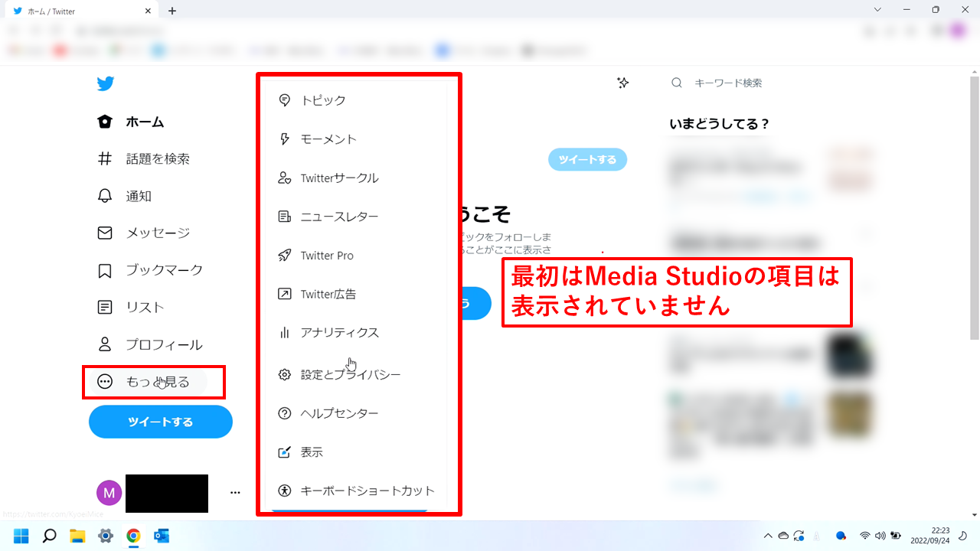980x551 pixels.
Task: Open Outlook from the taskbar
Action: 162,536
